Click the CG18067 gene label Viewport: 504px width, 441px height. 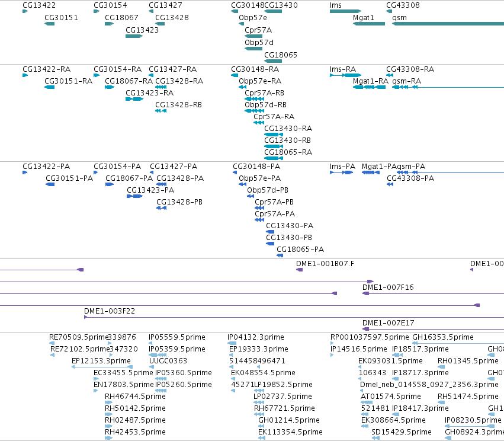(121, 18)
